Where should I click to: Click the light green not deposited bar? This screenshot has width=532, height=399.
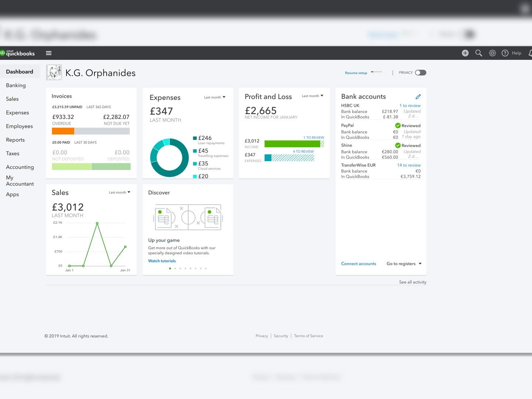click(72, 167)
